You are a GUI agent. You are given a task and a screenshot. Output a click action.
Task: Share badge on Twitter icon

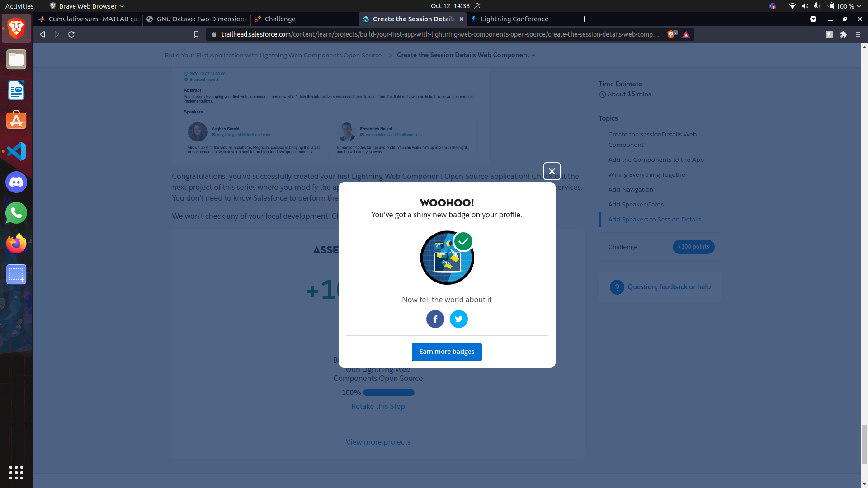pyautogui.click(x=458, y=319)
